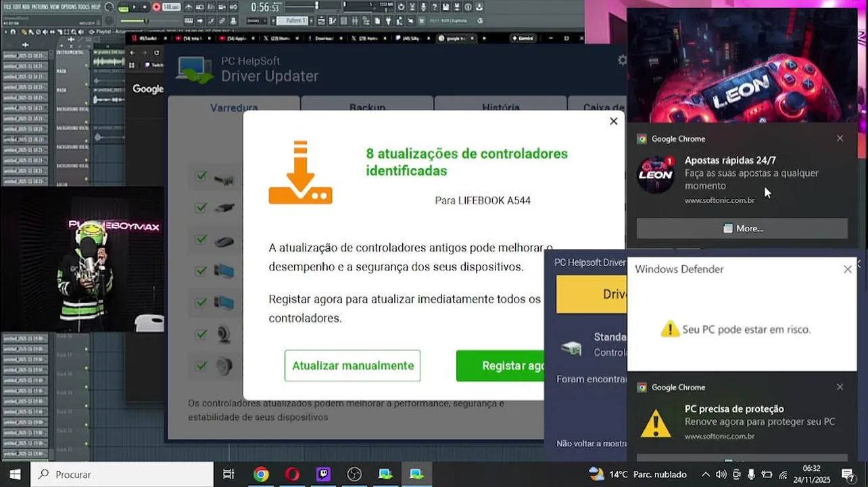Image resolution: width=868 pixels, height=487 pixels.
Task: Click the green Registar agora button
Action: pyautogui.click(x=500, y=365)
